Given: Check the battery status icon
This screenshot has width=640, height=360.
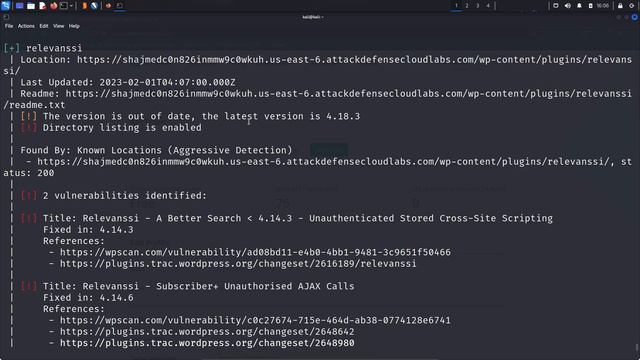Looking at the screenshot, I should 590,6.
